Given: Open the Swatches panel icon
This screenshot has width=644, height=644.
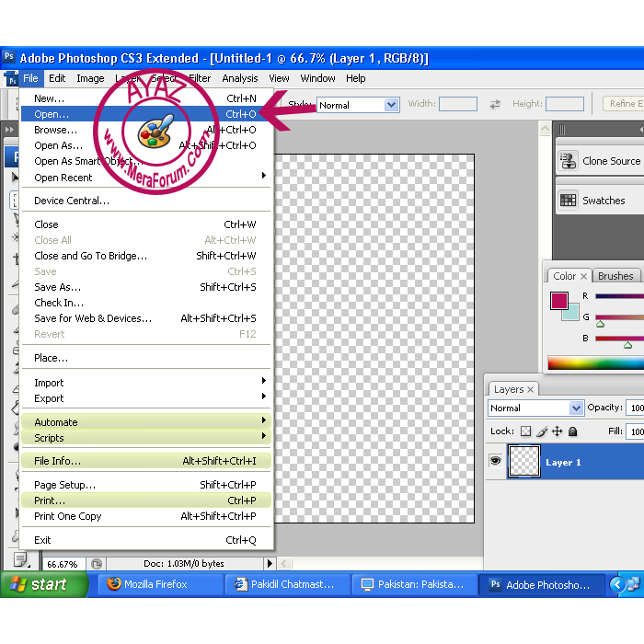Looking at the screenshot, I should (569, 201).
